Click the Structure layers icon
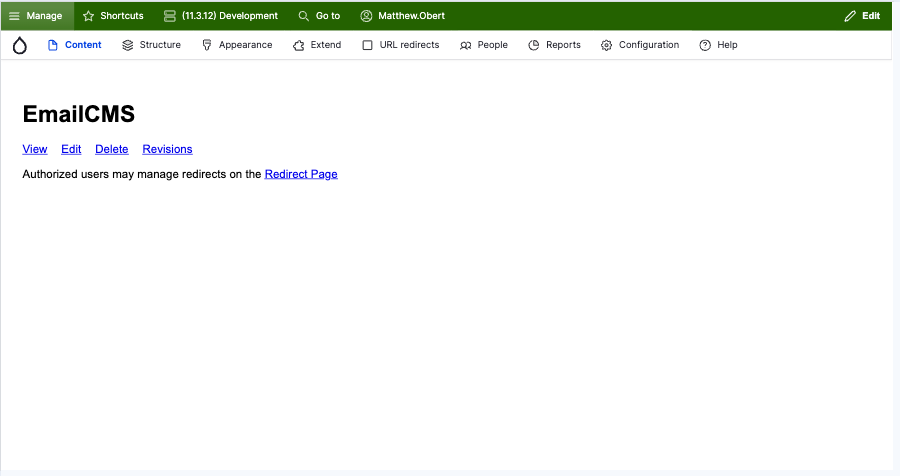Screen dimensions: 900x476 127,45
